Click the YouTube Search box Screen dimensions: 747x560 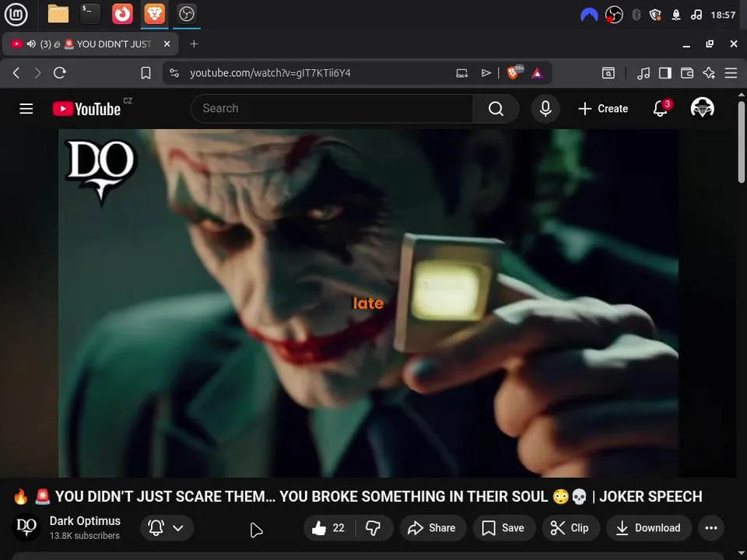331,109
